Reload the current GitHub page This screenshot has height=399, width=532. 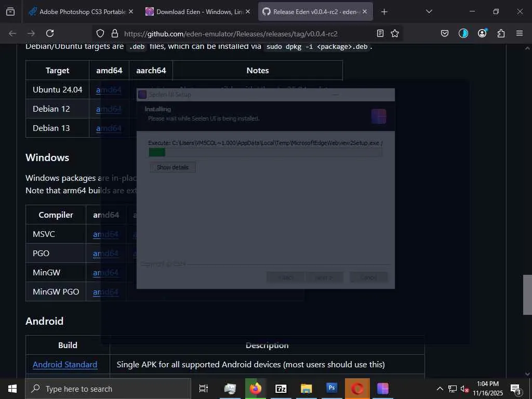tap(50, 33)
